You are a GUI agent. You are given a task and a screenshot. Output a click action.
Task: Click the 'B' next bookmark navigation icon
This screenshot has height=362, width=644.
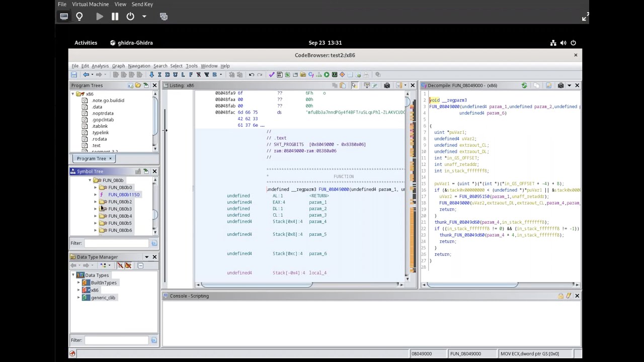(214, 75)
